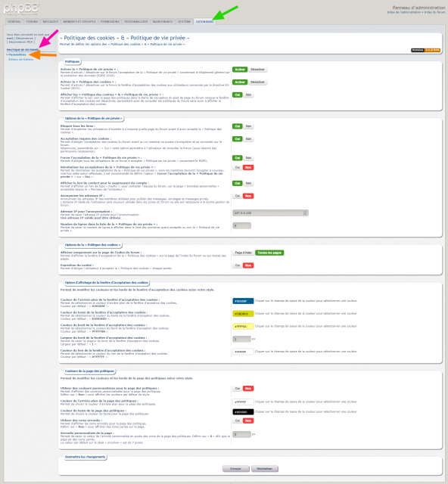Click the phpBB logo in the header
The width and height of the screenshot is (448, 484).
click(21, 8)
